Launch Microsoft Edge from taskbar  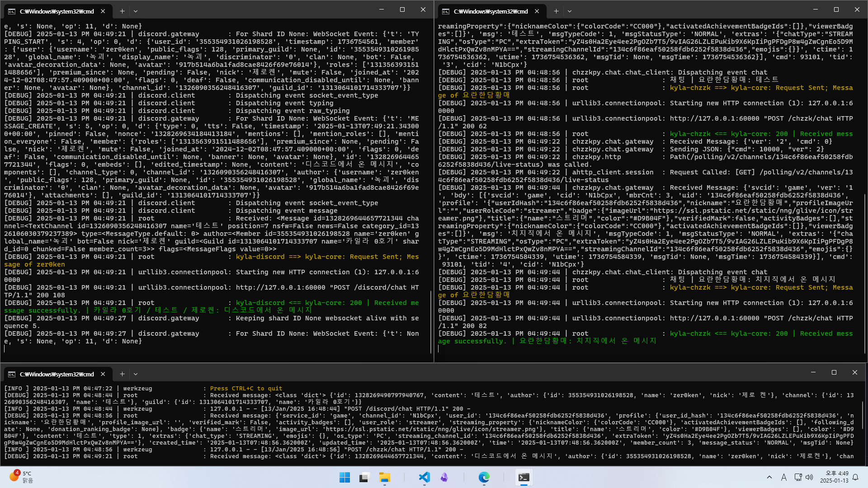(484, 477)
